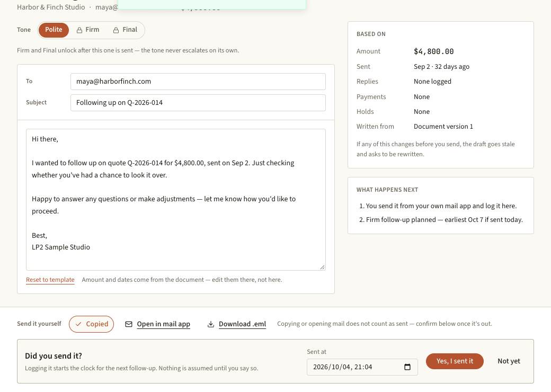551x392 pixels.
Task: Select the Polite tone option
Action: 54,30
